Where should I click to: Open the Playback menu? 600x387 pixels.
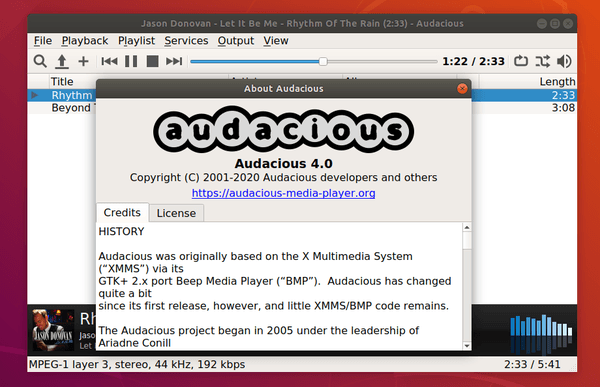(x=85, y=41)
